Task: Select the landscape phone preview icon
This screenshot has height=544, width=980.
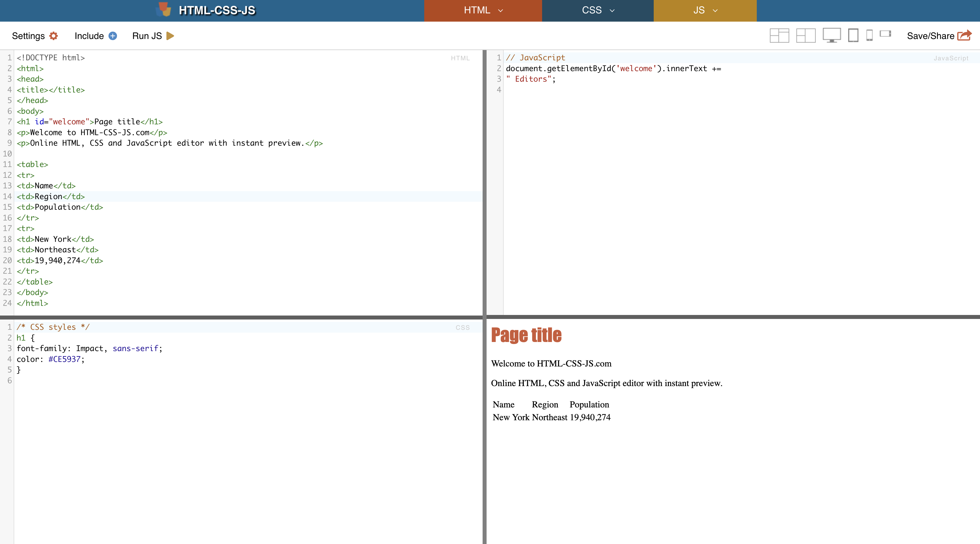Action: pyautogui.click(x=885, y=34)
